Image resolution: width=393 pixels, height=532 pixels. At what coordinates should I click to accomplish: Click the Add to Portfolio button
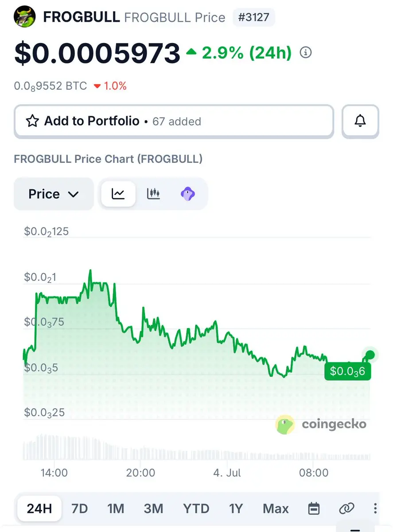coord(174,121)
